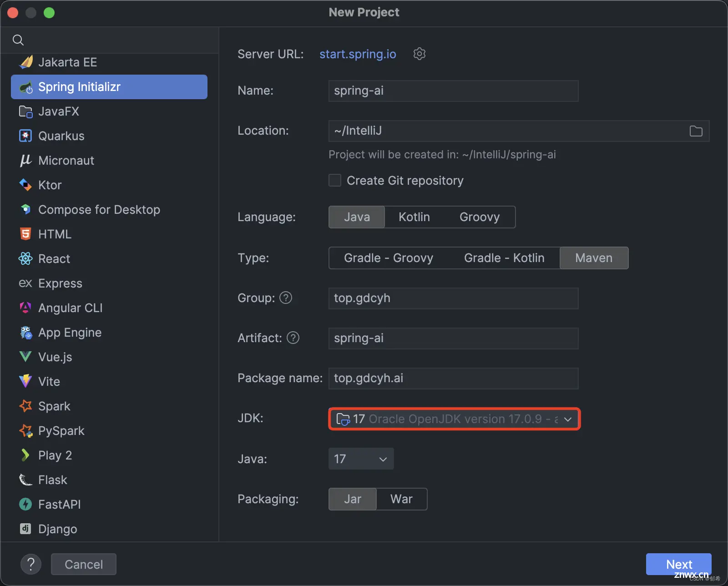
Task: Click the React atom icon
Action: tap(26, 259)
